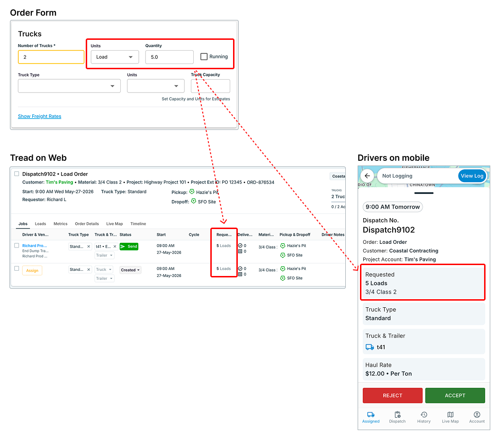Open Dispatch in the mobile bottom bar
The image size is (504, 441).
(397, 417)
